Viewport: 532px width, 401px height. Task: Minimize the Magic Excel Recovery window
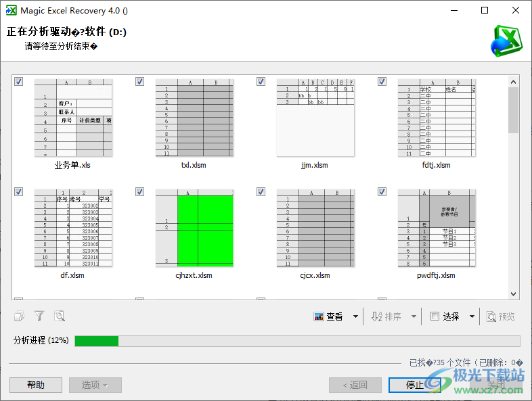[454, 11]
